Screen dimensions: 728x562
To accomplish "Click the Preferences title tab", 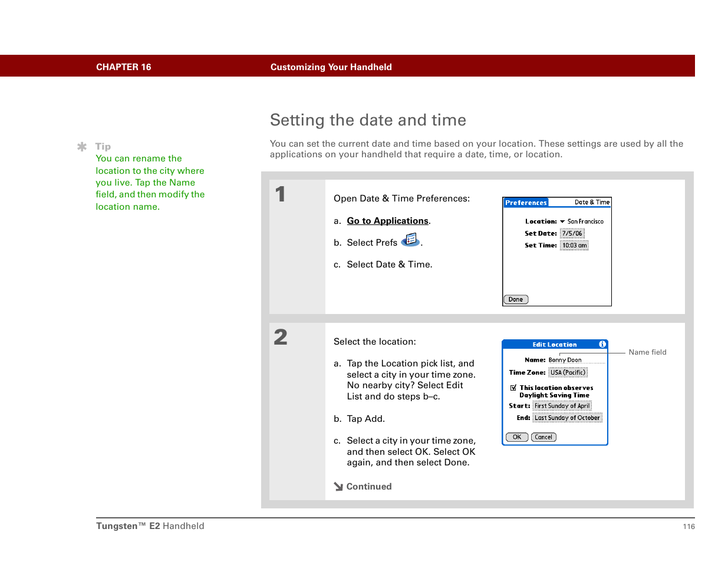I will click(526, 203).
